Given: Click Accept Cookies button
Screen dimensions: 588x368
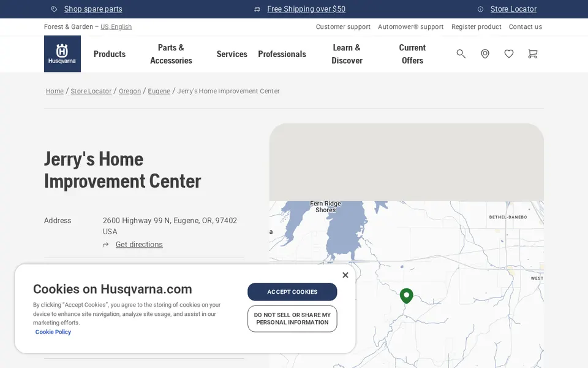Looking at the screenshot, I should coord(292,292).
